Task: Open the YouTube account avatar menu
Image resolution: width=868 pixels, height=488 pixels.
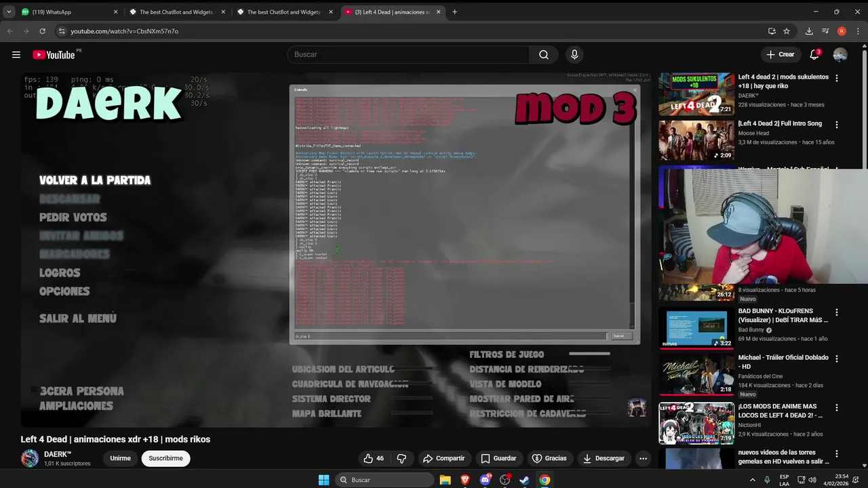Action: [x=840, y=55]
